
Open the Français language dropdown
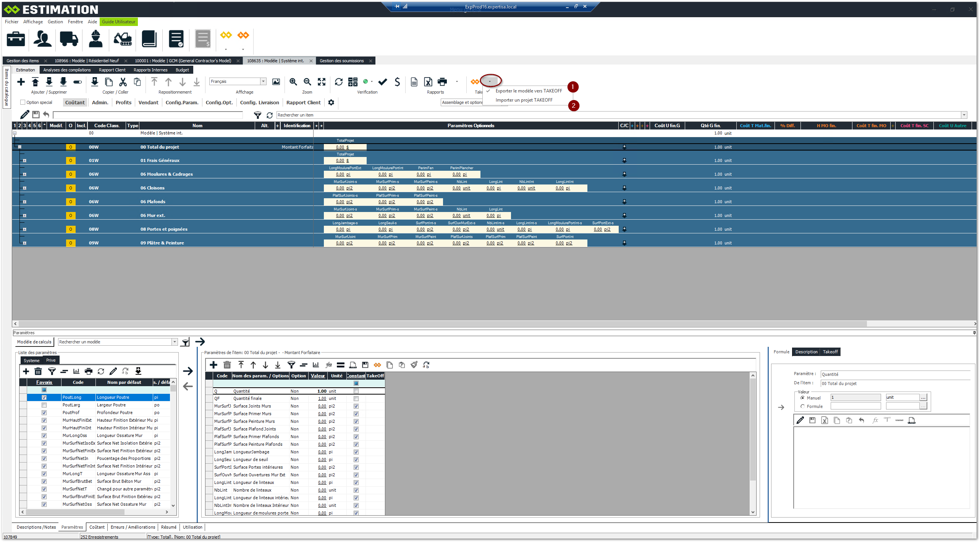tap(263, 81)
